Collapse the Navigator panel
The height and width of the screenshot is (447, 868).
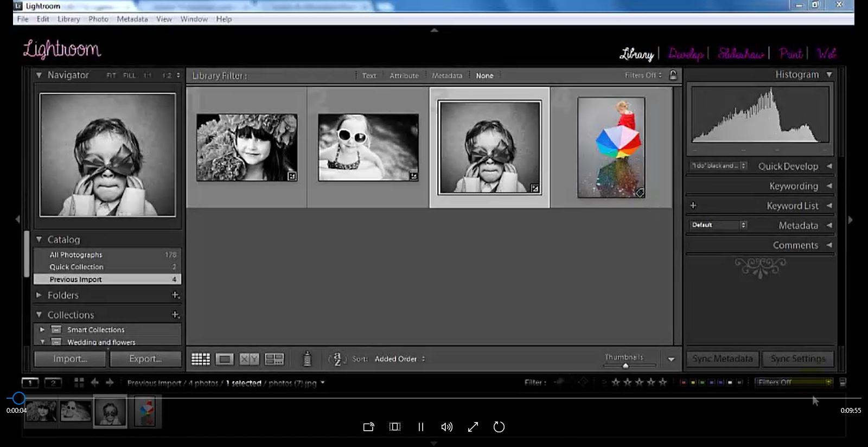tap(39, 75)
